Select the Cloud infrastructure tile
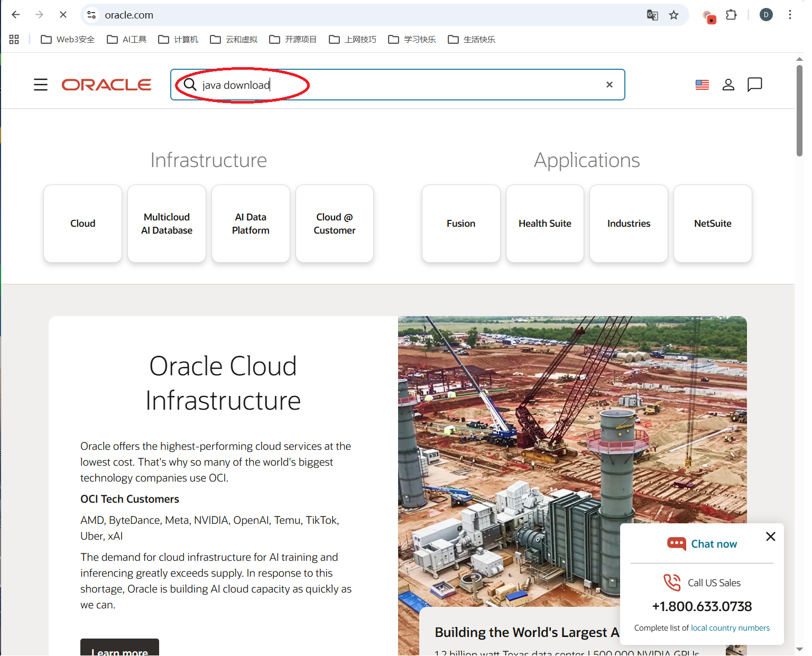 pyautogui.click(x=83, y=224)
